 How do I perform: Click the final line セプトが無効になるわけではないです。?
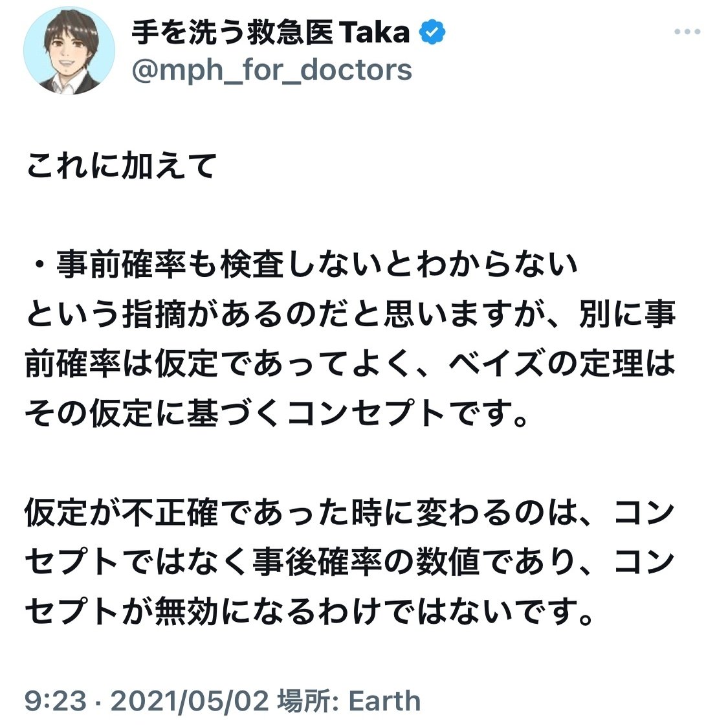pyautogui.click(x=309, y=612)
